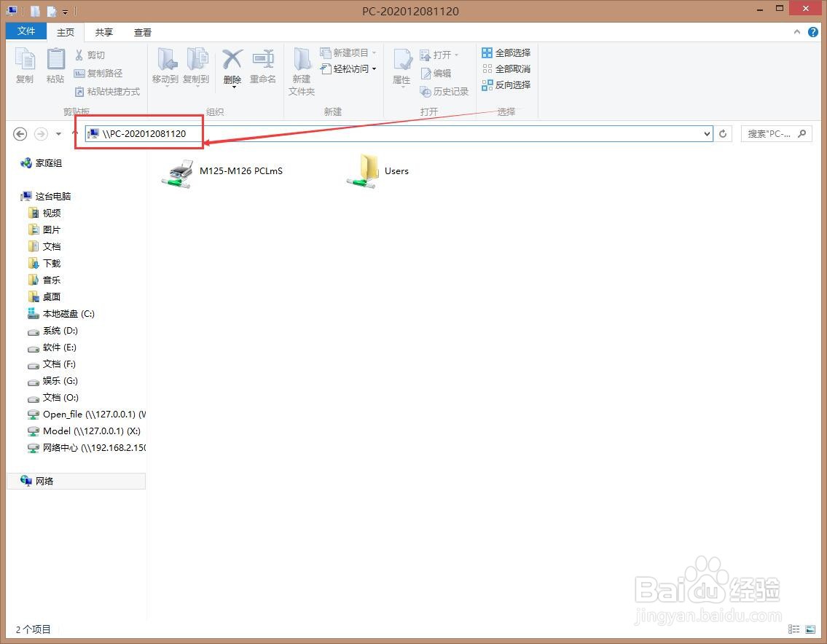Select the M125-M126 PCLmS shared printer
This screenshot has height=644, width=827.
click(222, 173)
